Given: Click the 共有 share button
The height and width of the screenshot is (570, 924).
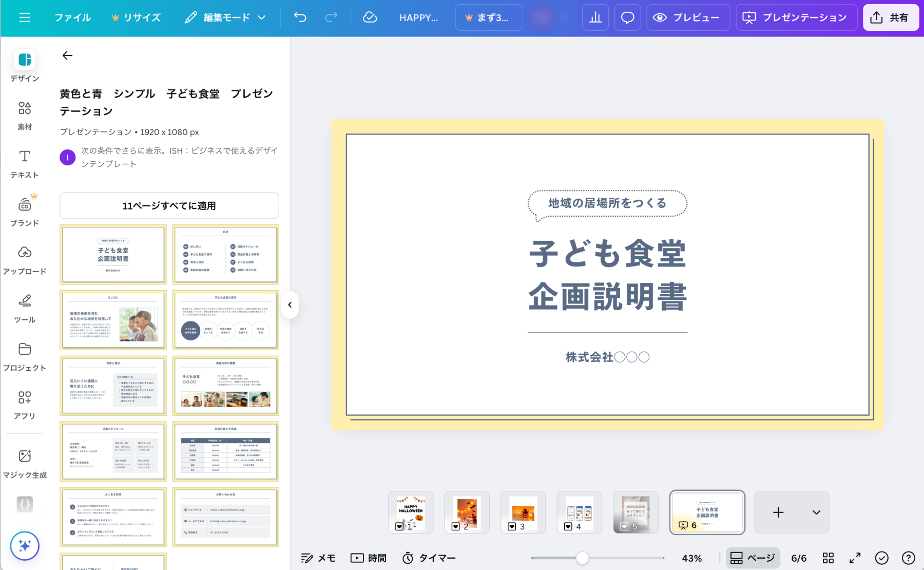Looking at the screenshot, I should point(891,17).
